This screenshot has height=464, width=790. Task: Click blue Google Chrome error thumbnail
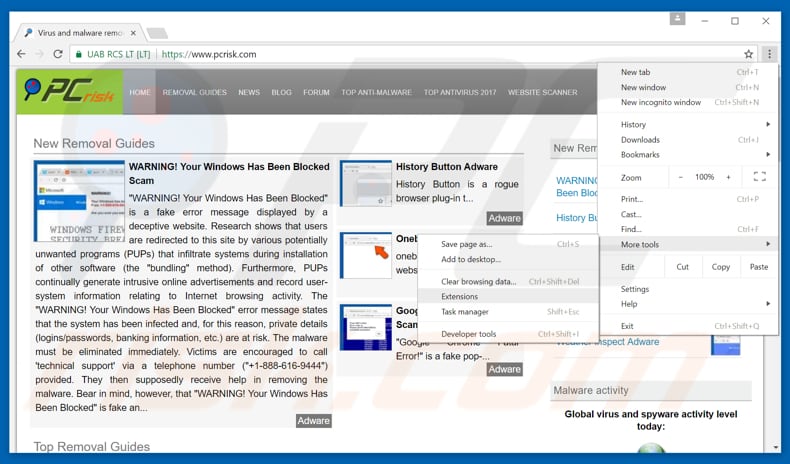pyautogui.click(x=366, y=327)
